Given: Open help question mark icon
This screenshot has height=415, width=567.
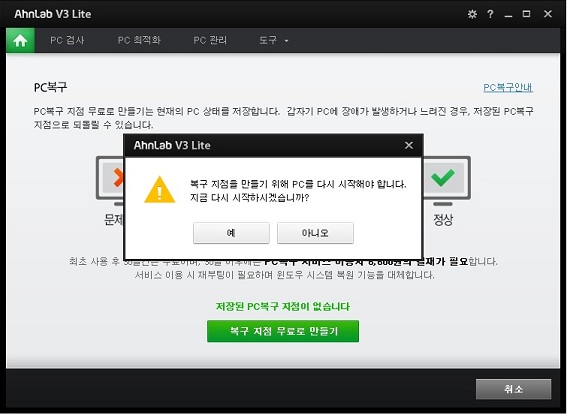Looking at the screenshot, I should click(490, 14).
